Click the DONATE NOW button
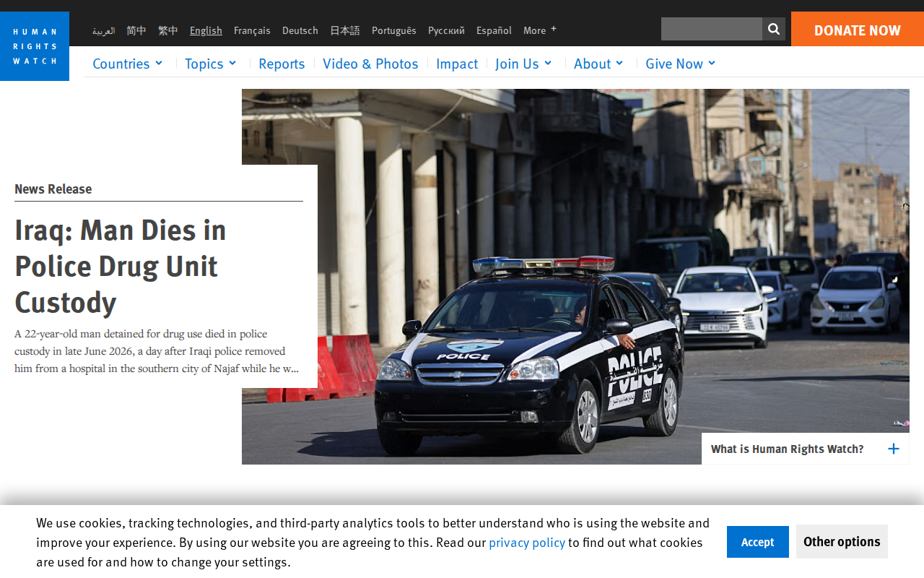Viewport: 924px width, 578px height. tap(858, 29)
